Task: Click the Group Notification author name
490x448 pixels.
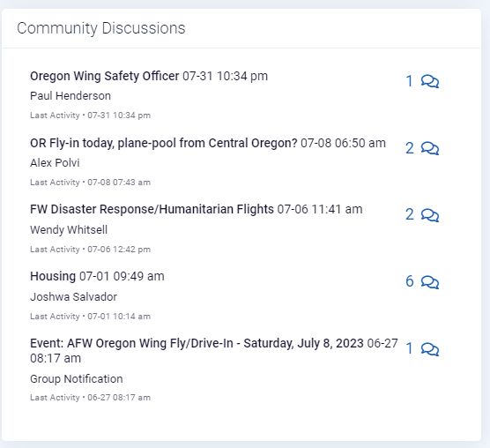Action: tap(77, 379)
